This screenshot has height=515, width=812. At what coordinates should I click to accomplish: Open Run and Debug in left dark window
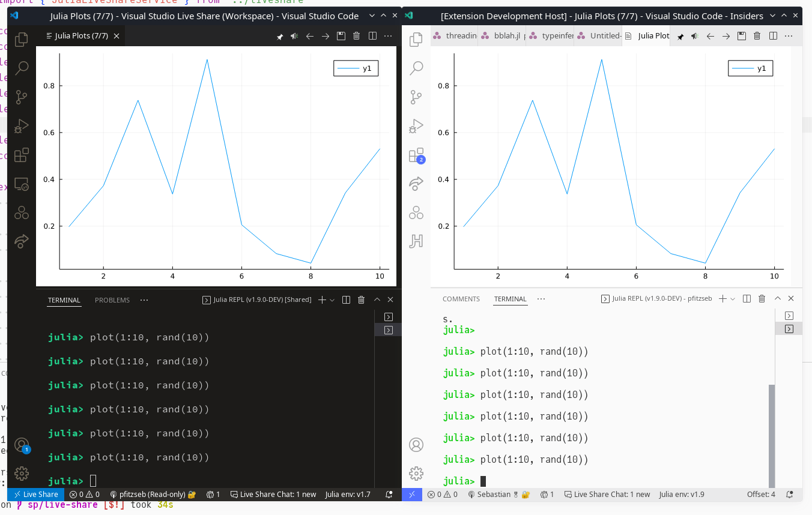pyautogui.click(x=22, y=125)
